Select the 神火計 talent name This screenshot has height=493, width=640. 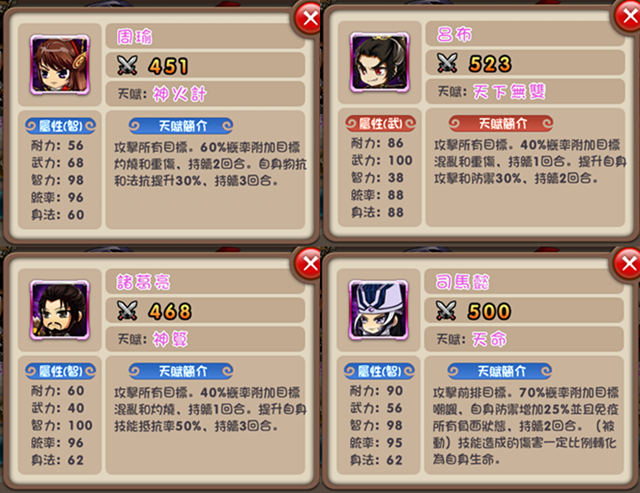(180, 94)
